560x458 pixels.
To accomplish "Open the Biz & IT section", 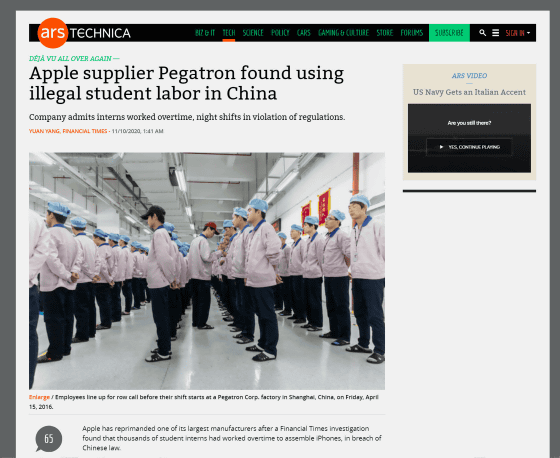I will pyautogui.click(x=205, y=33).
